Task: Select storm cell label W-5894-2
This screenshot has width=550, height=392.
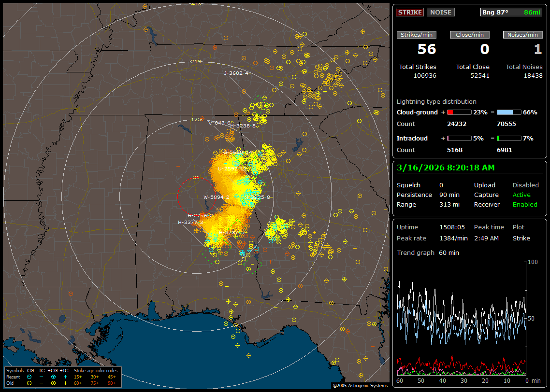Action: [x=216, y=197]
